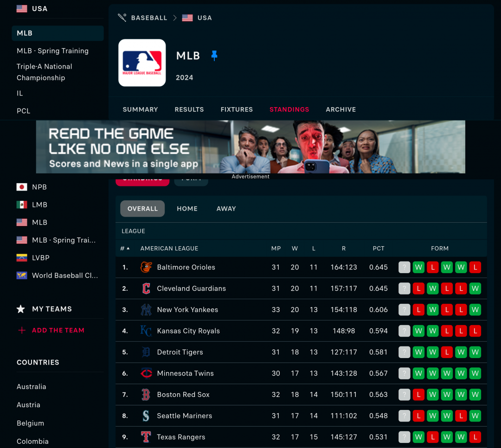501x448 pixels.
Task: Open the Texas Rangers team name
Action: [x=181, y=437]
